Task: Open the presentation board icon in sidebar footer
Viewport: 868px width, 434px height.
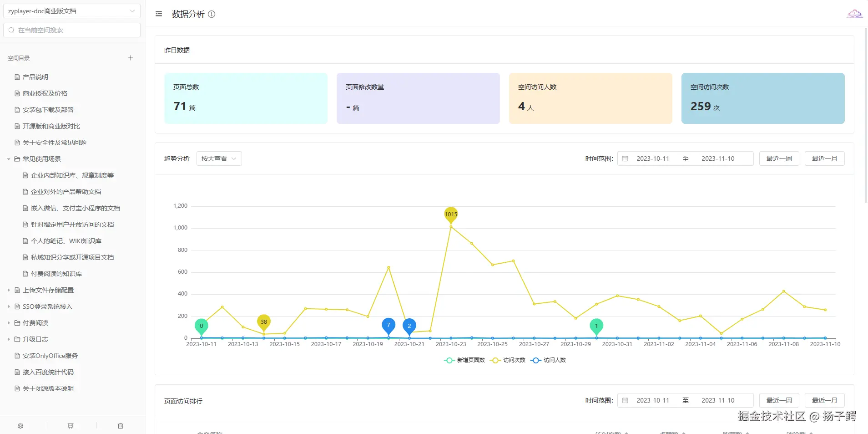Action: coord(71,426)
